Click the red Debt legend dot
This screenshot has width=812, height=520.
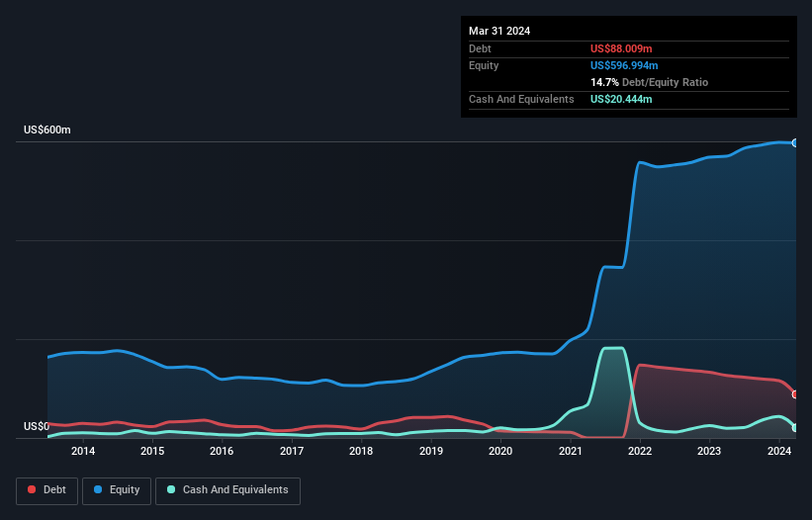(x=32, y=489)
